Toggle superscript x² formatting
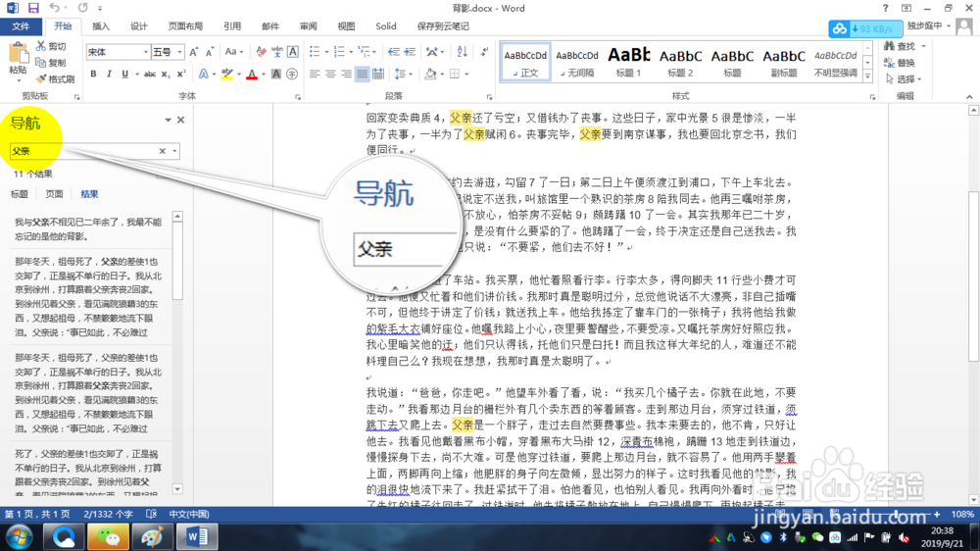The height and width of the screenshot is (551, 980). pyautogui.click(x=180, y=74)
